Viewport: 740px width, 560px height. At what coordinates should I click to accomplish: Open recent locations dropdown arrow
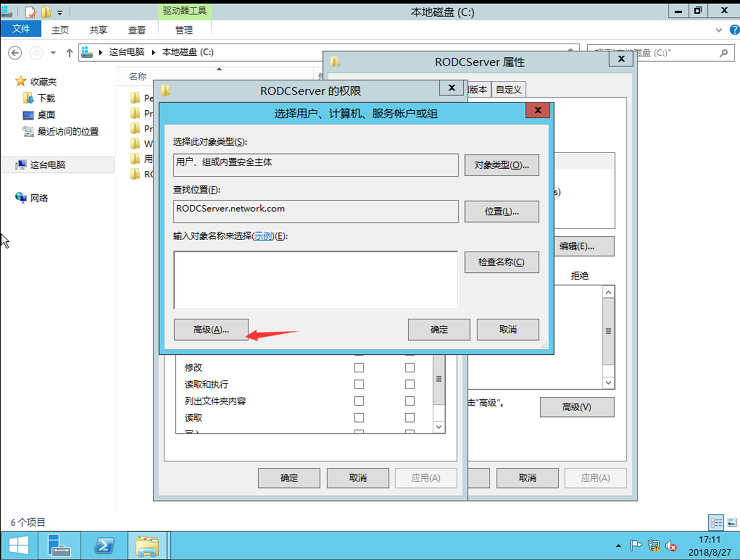(53, 53)
